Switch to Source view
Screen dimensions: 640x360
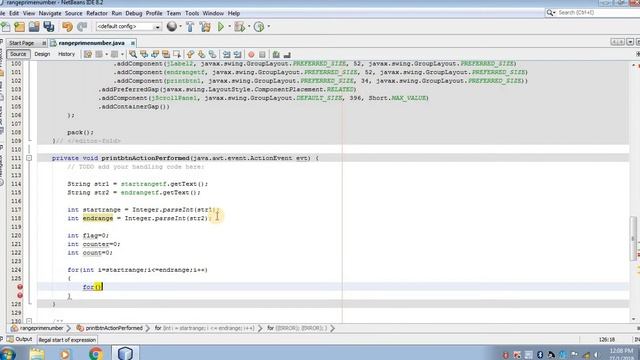18,54
